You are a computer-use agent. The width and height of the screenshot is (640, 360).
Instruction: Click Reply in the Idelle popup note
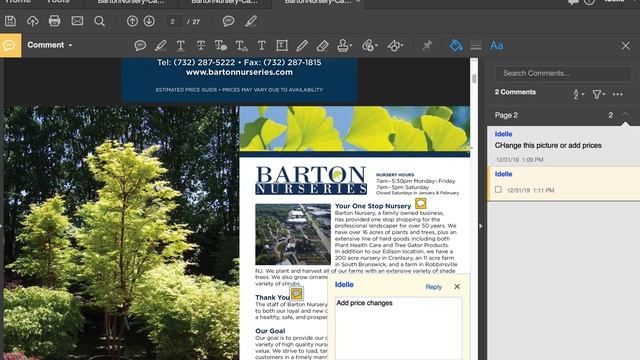coord(433,287)
